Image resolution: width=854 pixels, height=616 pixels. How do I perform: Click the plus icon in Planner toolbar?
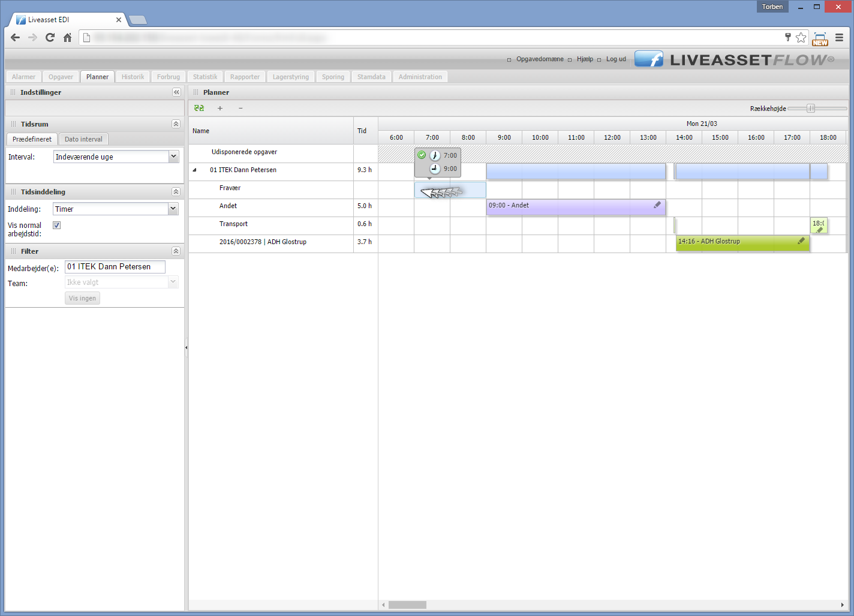[220, 109]
